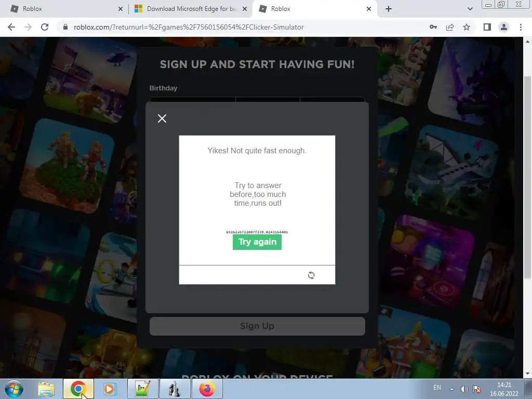Click the page scrollbar down arrow

tap(527, 374)
